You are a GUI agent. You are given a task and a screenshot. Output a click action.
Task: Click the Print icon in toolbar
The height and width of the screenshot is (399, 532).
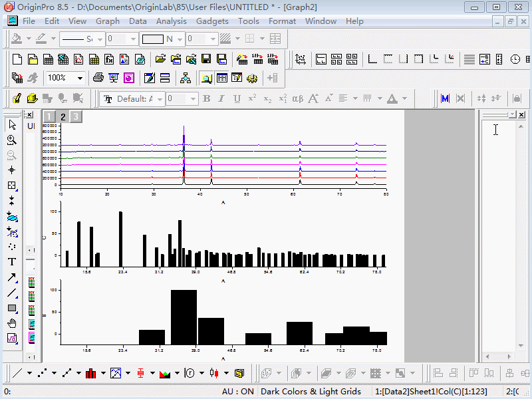point(98,78)
